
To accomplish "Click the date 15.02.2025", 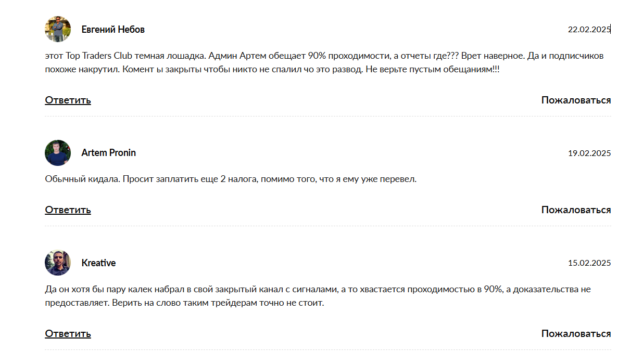I will click(589, 263).
